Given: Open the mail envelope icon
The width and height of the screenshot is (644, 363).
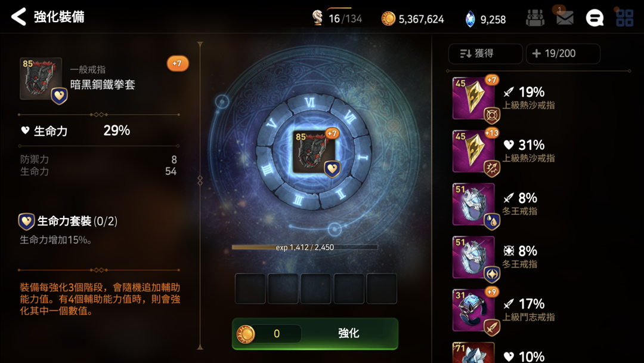Looking at the screenshot, I should point(565,18).
